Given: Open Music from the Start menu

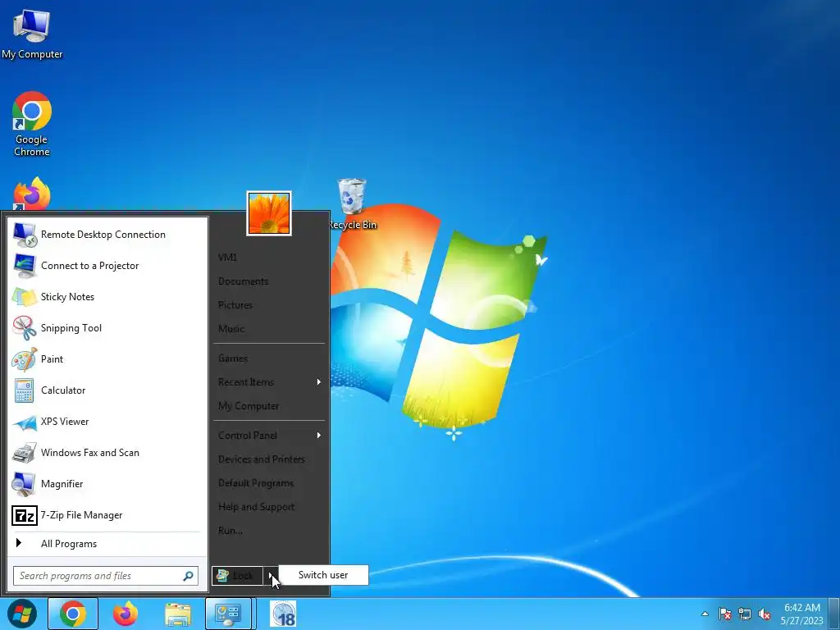Looking at the screenshot, I should coord(231,329).
